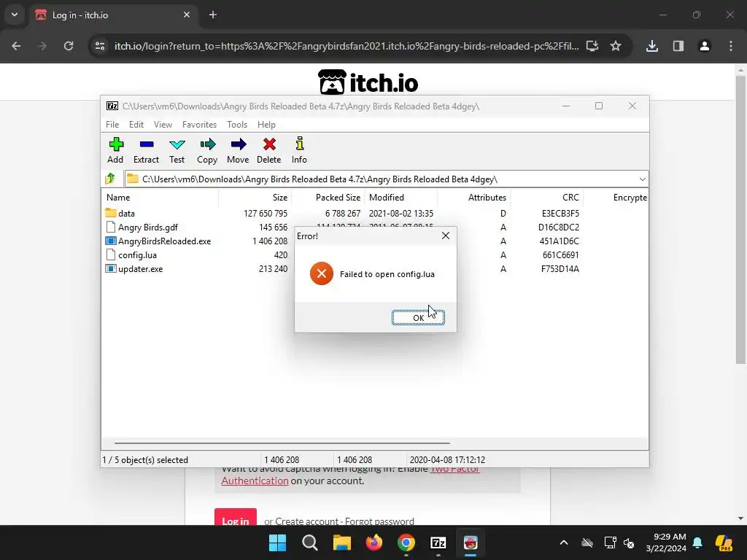
Task: Close the Error dialog with X
Action: click(x=446, y=236)
